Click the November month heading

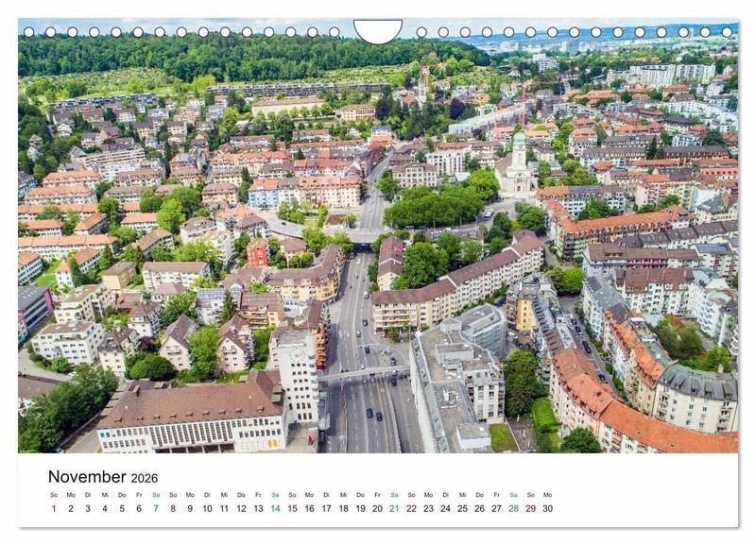click(x=87, y=477)
